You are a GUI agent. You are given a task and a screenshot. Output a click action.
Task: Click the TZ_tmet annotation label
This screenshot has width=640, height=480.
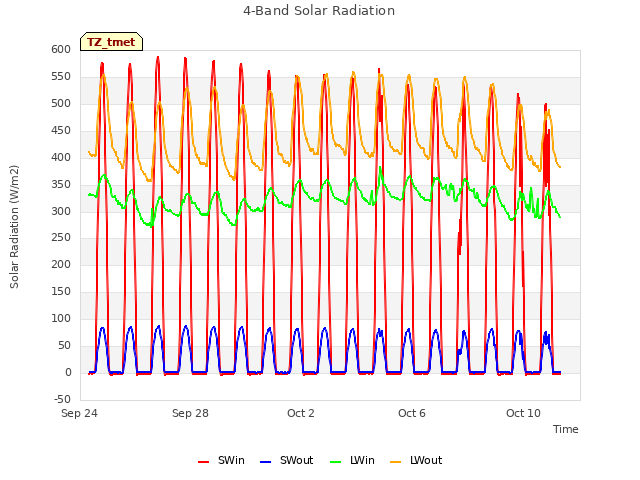pyautogui.click(x=111, y=42)
